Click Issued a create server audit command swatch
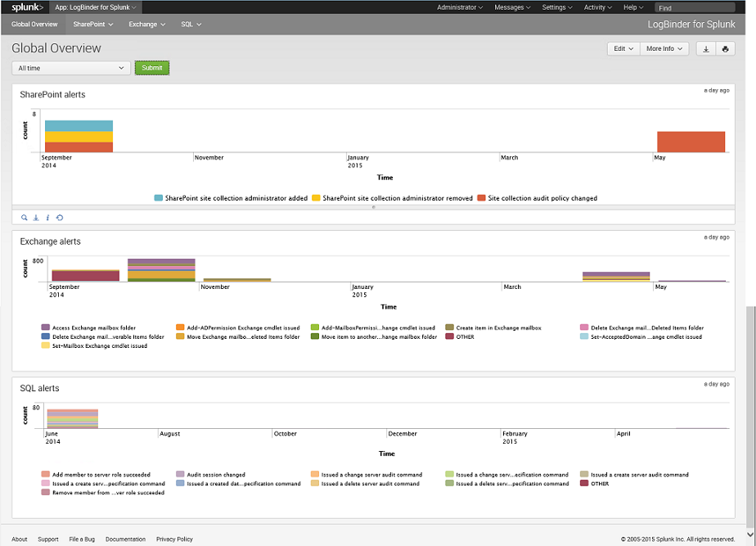Viewport: 756px width, 546px height. pyautogui.click(x=584, y=474)
